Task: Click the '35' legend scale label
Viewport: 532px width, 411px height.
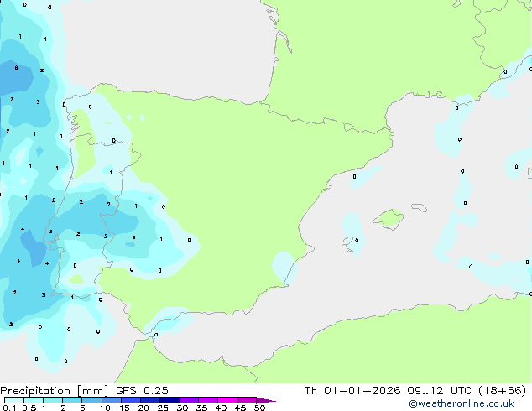Action: click(x=201, y=408)
